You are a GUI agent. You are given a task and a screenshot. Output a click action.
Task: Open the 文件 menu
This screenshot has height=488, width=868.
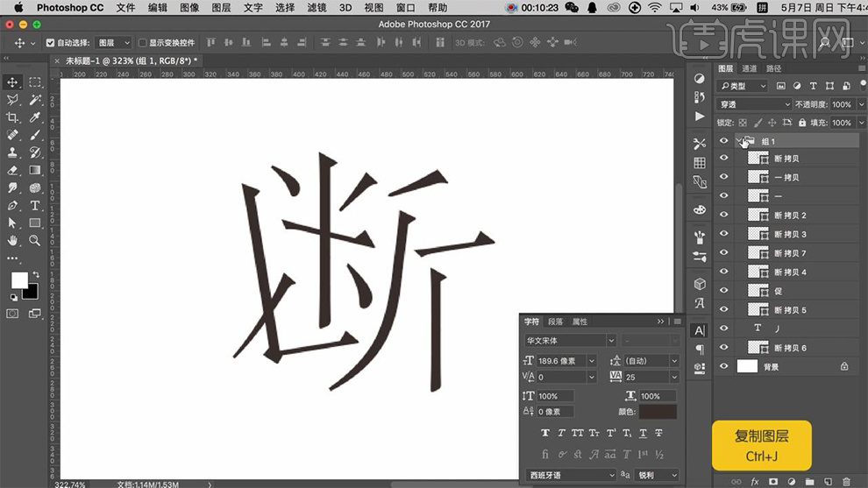(x=125, y=8)
